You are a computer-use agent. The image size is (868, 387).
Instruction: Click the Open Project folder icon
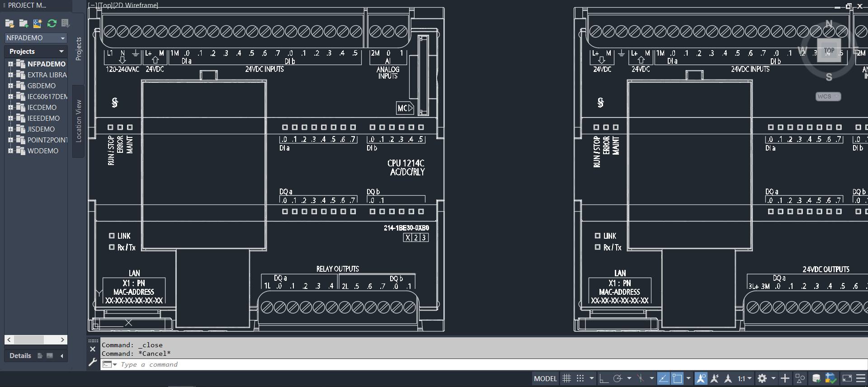(9, 24)
